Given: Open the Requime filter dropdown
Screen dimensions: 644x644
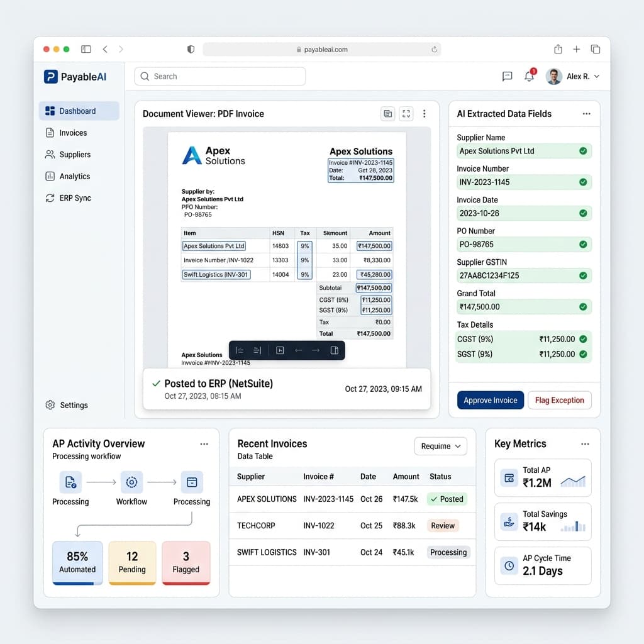Looking at the screenshot, I should [441, 446].
